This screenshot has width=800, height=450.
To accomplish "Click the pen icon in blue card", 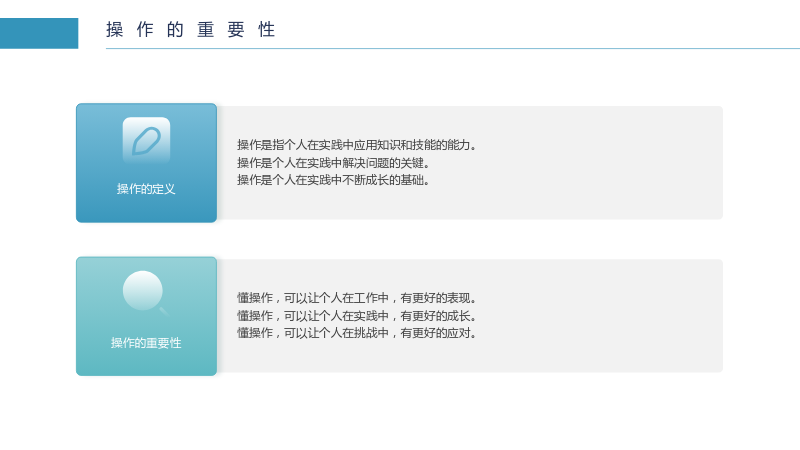I will point(146,141).
